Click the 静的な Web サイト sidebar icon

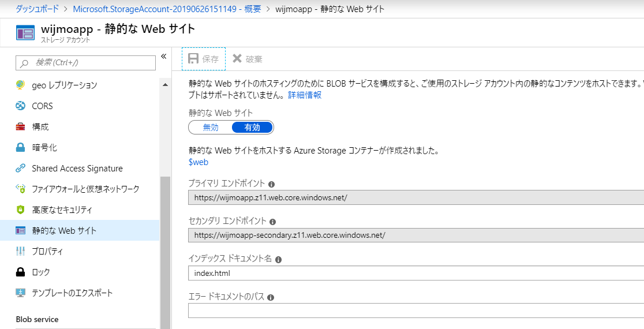(x=20, y=230)
